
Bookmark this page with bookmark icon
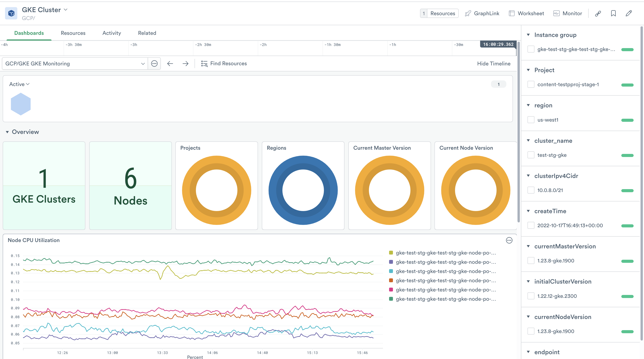point(613,13)
